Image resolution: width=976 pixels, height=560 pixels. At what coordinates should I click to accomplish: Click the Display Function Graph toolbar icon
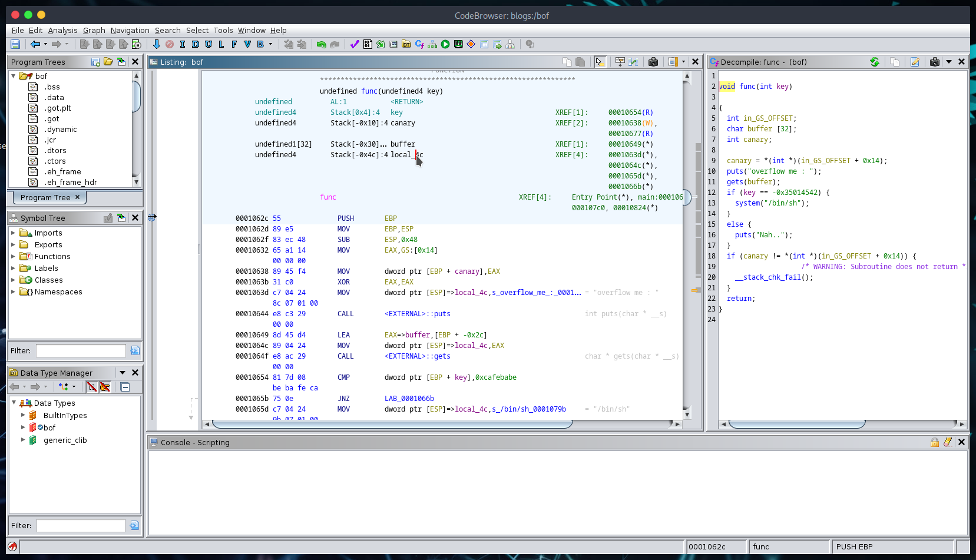pos(432,44)
